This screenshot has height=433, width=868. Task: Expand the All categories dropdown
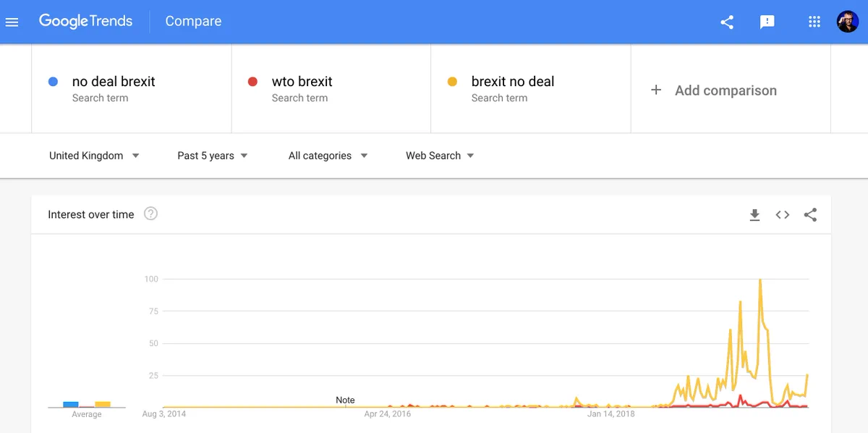tap(328, 156)
